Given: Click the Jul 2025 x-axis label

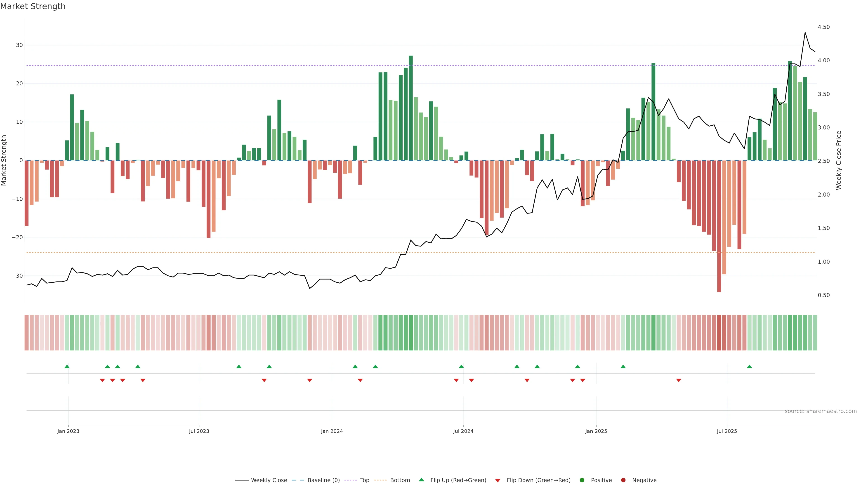Looking at the screenshot, I should pyautogui.click(x=727, y=431).
